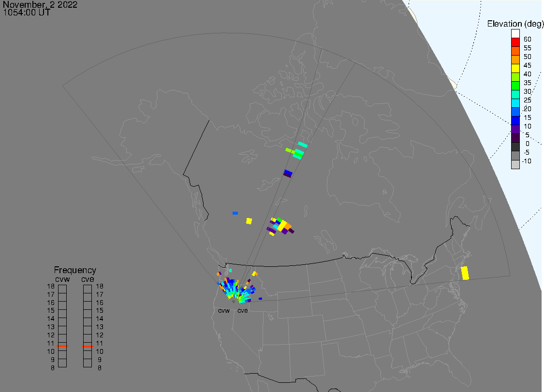The width and height of the screenshot is (544, 392).
Task: Click the isolated yellow square echo in western Canada
Action: tap(249, 221)
